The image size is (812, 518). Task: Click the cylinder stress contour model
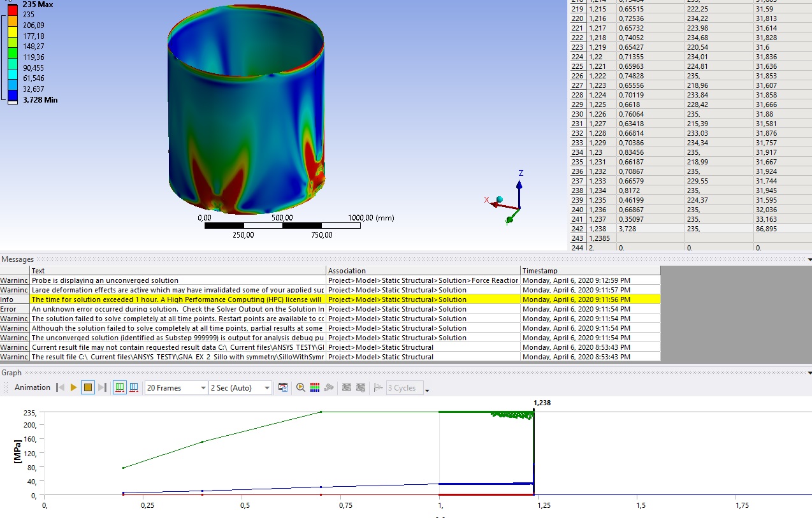pos(246,108)
